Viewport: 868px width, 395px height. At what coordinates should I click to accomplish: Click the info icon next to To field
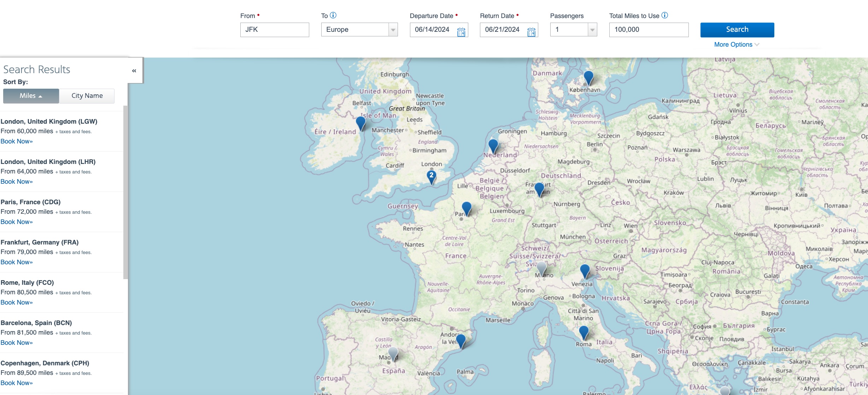333,15
